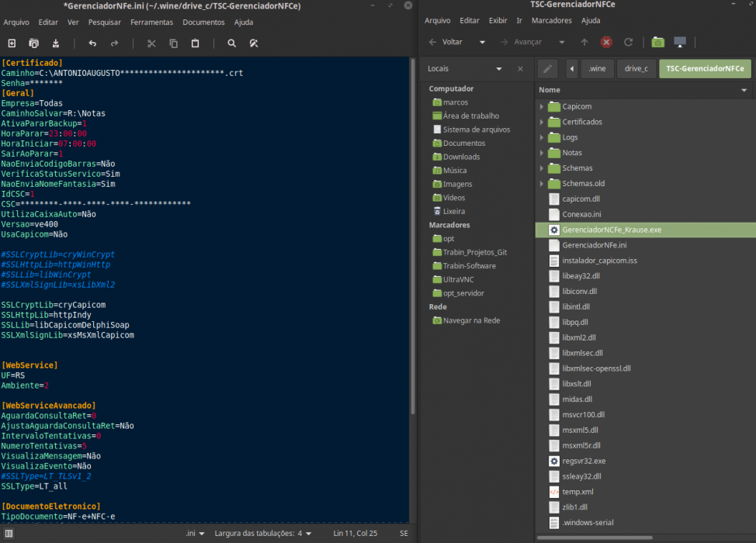Expand the Schemas folder
Screen dimensions: 756x543
[542, 168]
